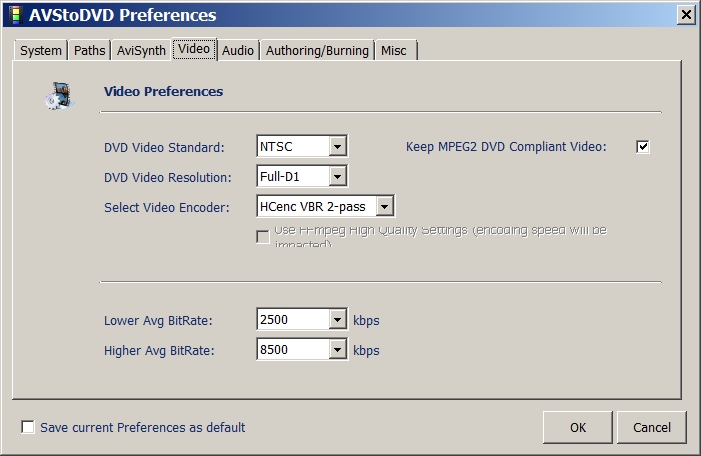Click the Cancel button

pyautogui.click(x=652, y=427)
